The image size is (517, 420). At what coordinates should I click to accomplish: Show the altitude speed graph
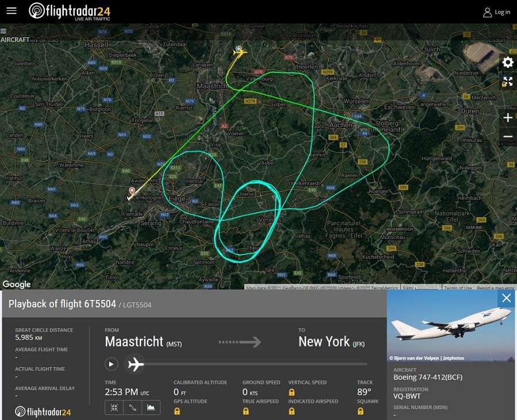(151, 407)
